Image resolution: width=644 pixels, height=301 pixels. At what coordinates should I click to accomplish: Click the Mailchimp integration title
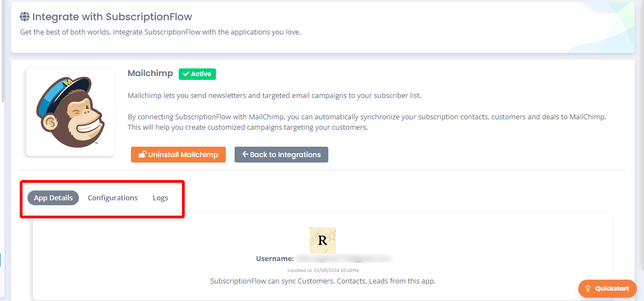[150, 73]
